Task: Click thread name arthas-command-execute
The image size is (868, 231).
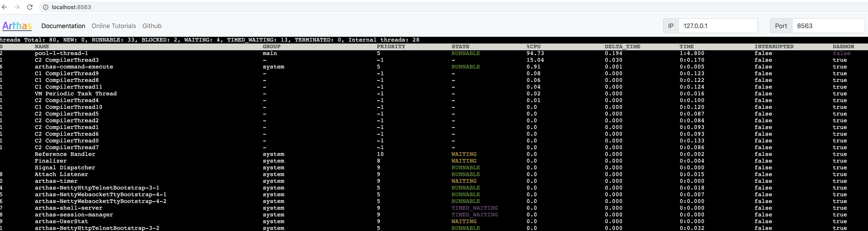Action: (74, 67)
